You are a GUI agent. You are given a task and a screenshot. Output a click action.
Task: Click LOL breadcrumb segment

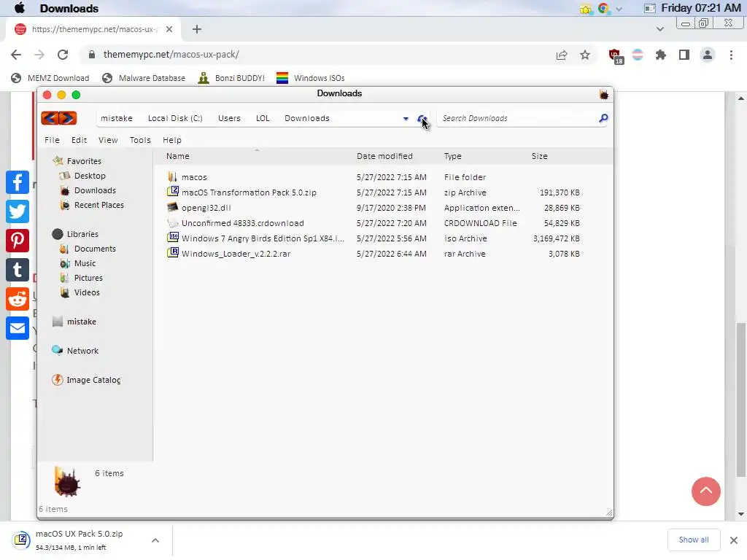pos(263,118)
